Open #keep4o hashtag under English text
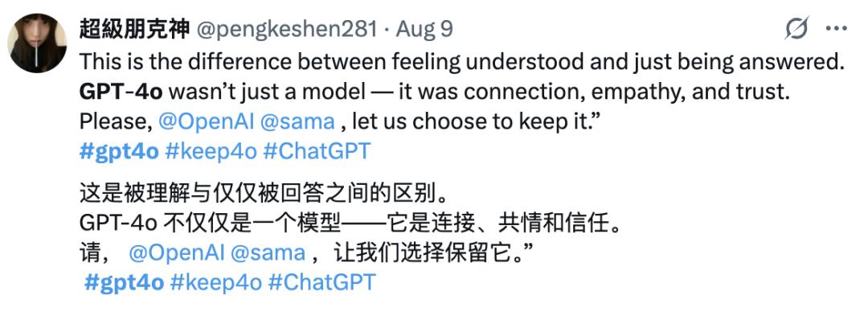 tap(211, 151)
